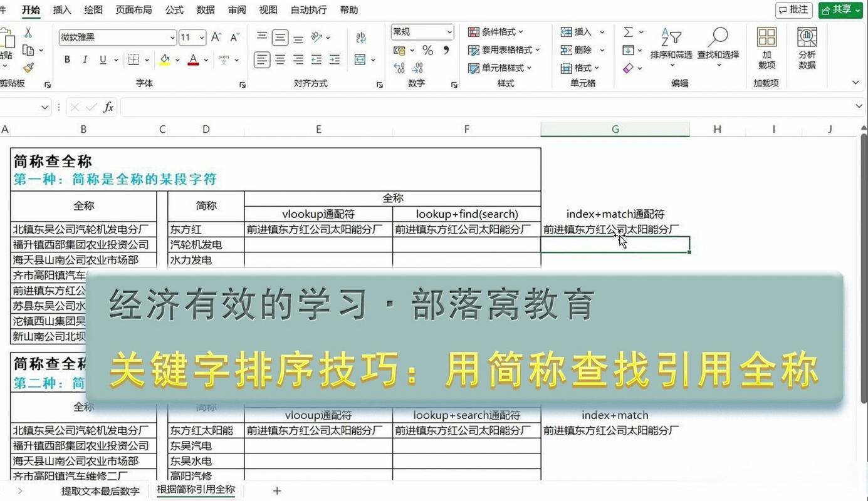The width and height of the screenshot is (868, 501).
Task: Decrease indent
Action: pyautogui.click(x=316, y=59)
